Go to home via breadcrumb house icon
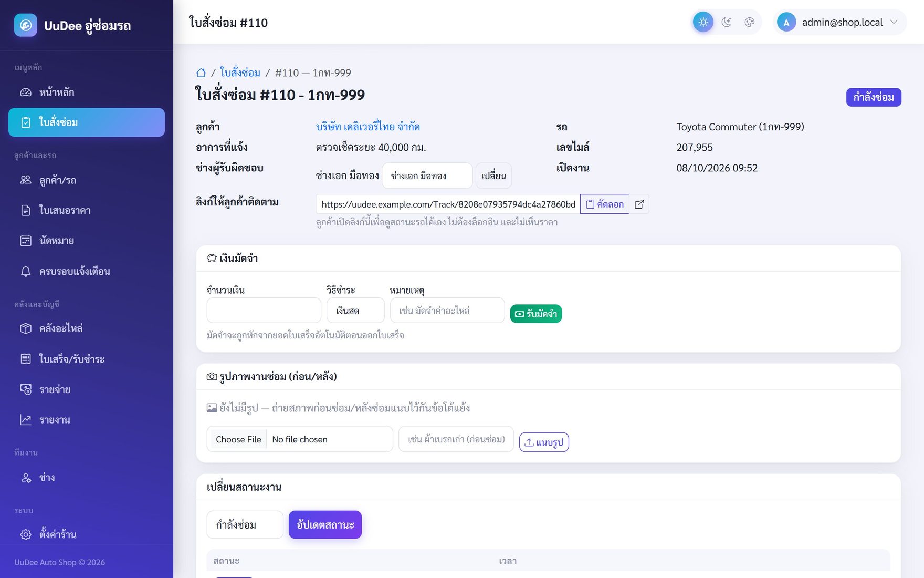 (201, 73)
